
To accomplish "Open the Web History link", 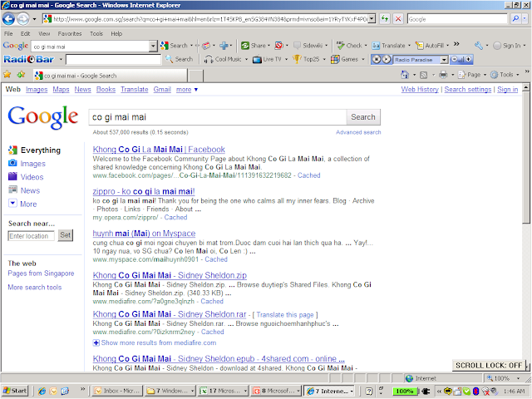I will 420,89.
